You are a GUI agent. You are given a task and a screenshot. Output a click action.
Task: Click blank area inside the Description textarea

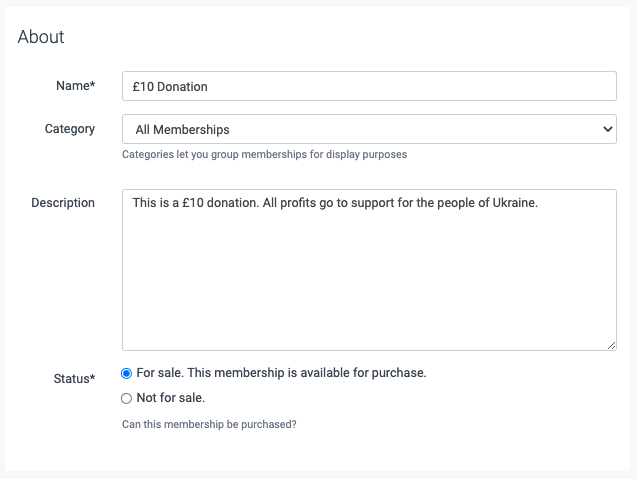click(x=368, y=280)
